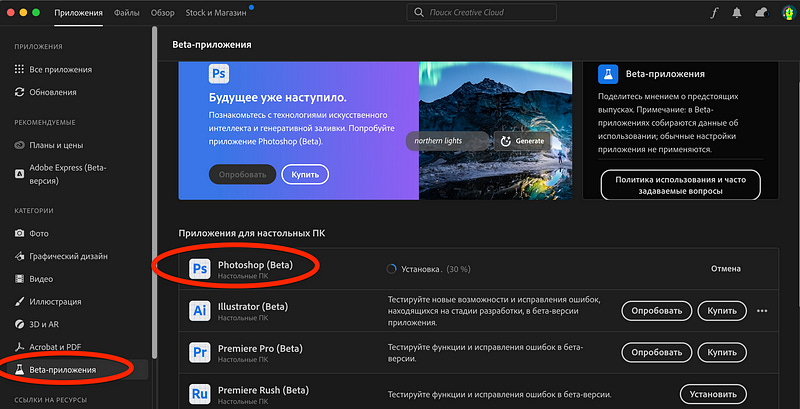
Task: Select the Фото category
Action: pyautogui.click(x=39, y=234)
